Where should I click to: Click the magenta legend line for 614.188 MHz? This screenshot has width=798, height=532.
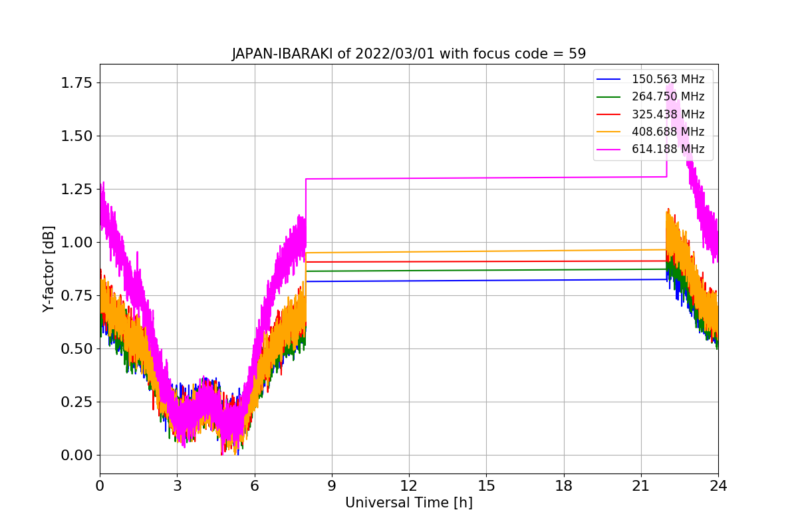(x=608, y=150)
